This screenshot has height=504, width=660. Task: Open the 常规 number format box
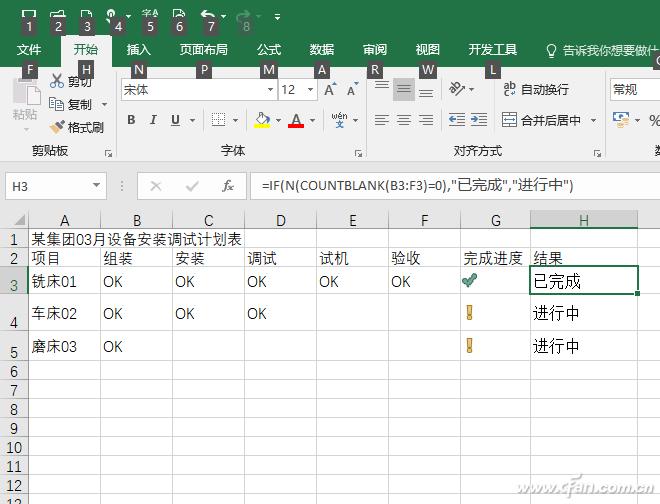point(636,89)
